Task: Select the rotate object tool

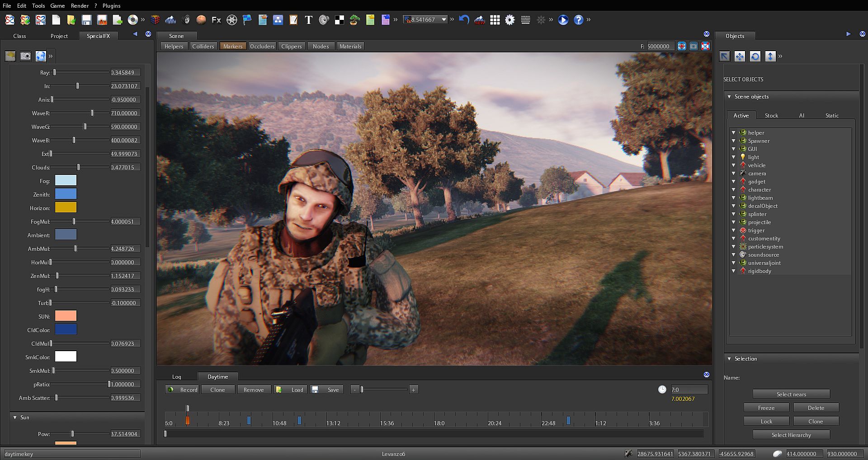Action: (x=755, y=56)
